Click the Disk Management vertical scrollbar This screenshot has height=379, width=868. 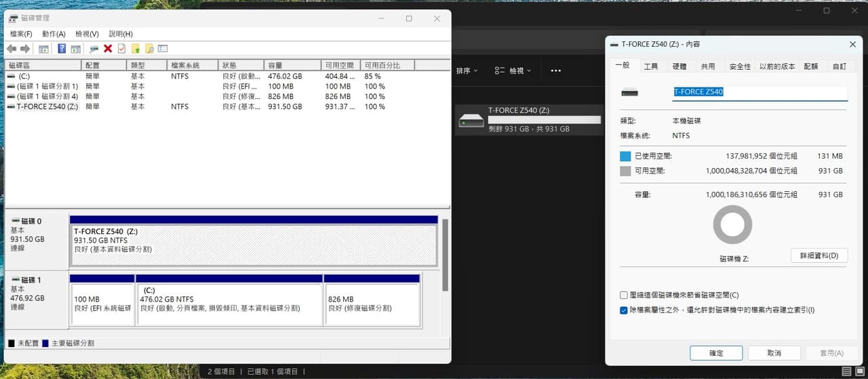(x=445, y=254)
